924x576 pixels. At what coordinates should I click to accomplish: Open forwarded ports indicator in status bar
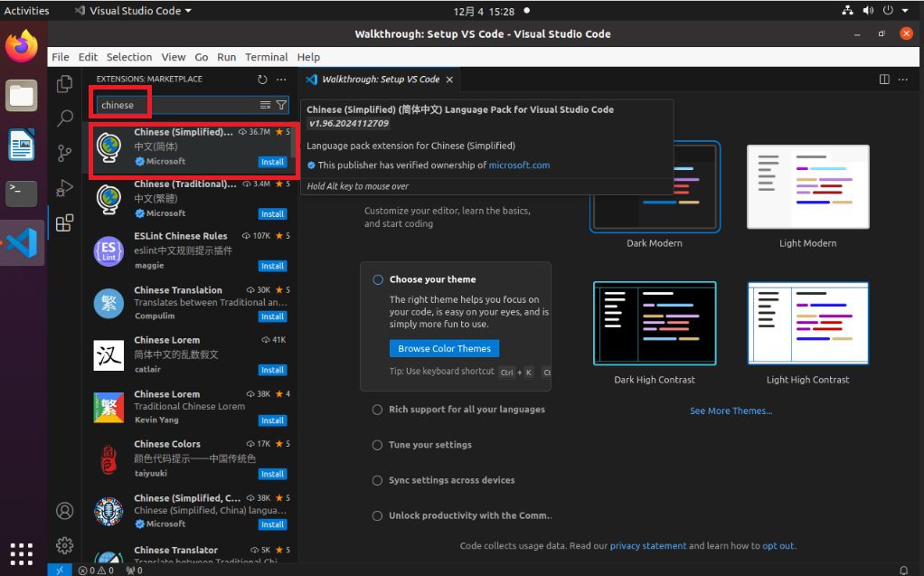[134, 570]
